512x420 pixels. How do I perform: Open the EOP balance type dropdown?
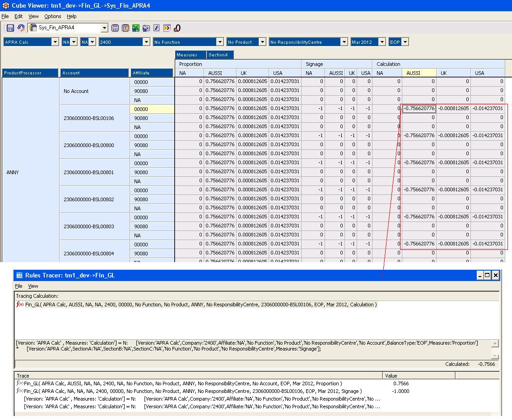[405, 42]
